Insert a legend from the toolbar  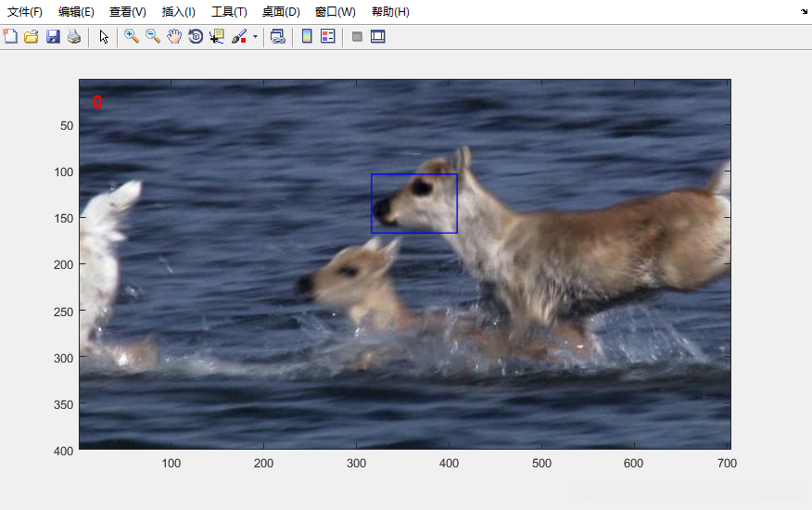328,37
